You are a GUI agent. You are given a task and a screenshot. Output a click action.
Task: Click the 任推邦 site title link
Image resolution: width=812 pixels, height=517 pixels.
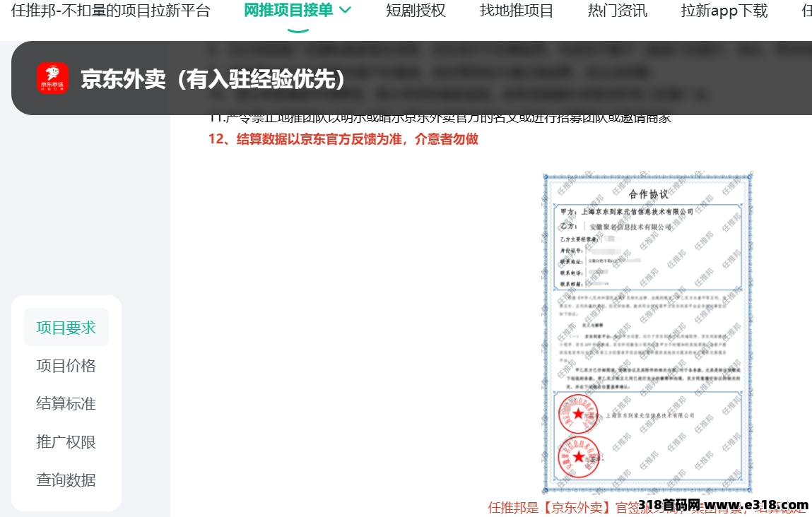[110, 11]
